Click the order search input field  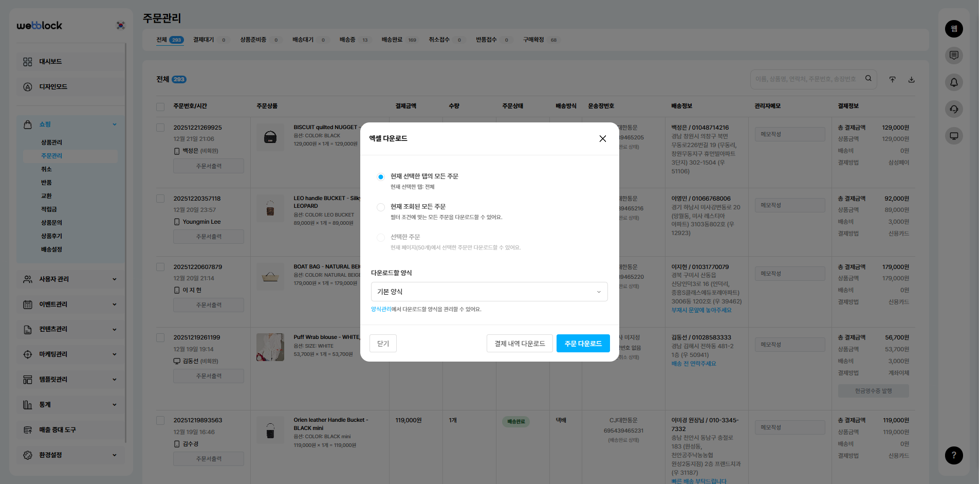807,79
